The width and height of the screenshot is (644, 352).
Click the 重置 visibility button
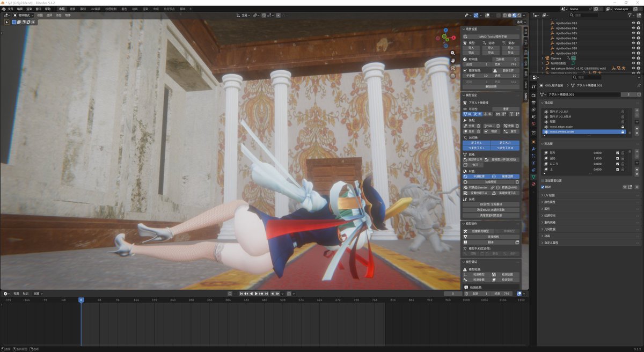(x=506, y=108)
